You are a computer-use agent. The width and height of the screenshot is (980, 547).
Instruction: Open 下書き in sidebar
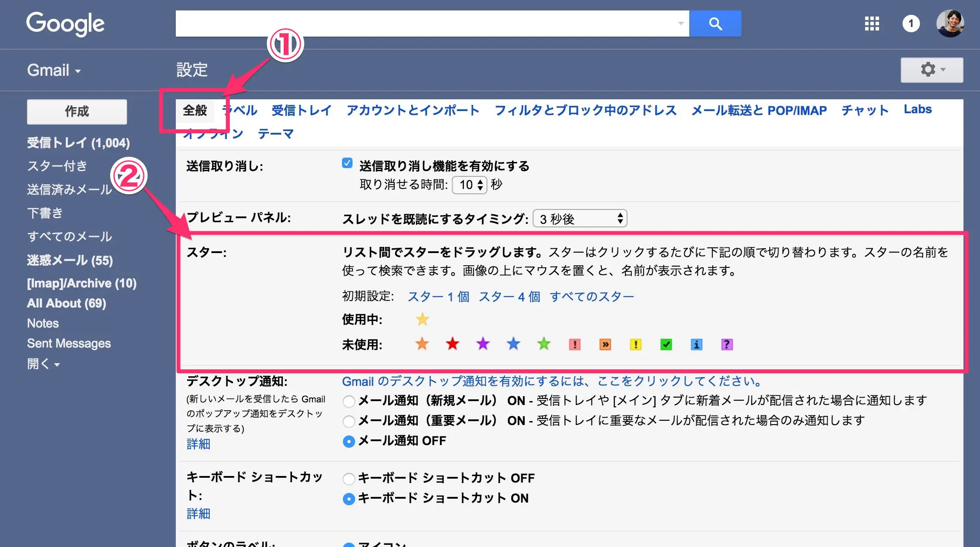pos(45,213)
